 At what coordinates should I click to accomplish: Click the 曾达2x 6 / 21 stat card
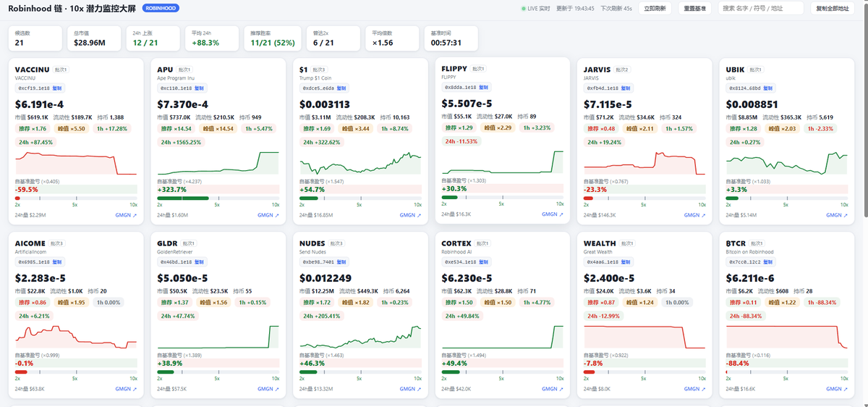pos(333,38)
